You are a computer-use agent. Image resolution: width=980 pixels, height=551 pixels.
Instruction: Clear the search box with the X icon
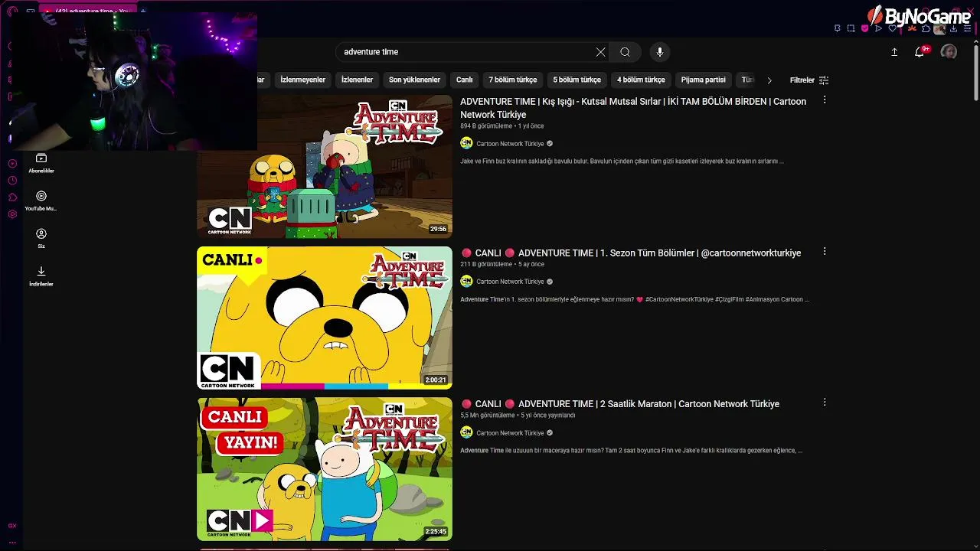coord(600,52)
